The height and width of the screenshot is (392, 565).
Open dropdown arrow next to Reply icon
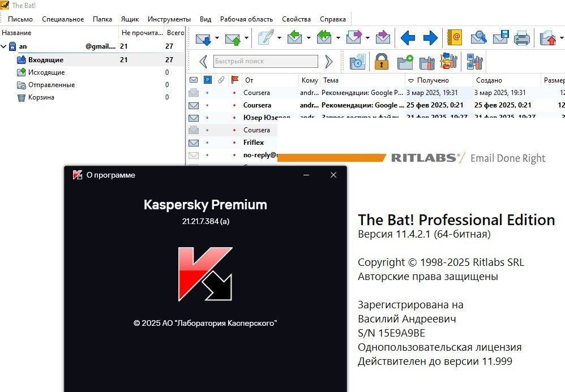(309, 38)
